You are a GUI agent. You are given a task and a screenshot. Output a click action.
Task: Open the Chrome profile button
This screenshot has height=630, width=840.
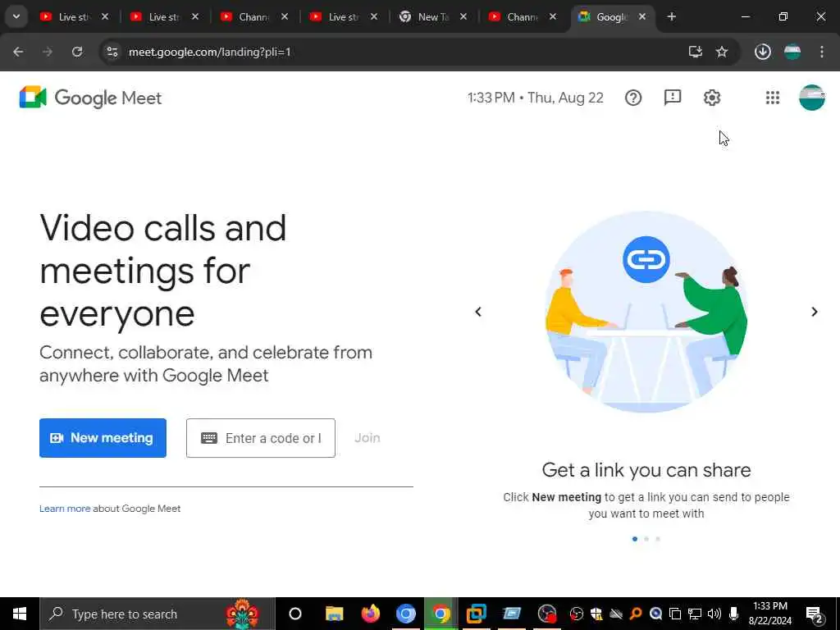coord(792,52)
